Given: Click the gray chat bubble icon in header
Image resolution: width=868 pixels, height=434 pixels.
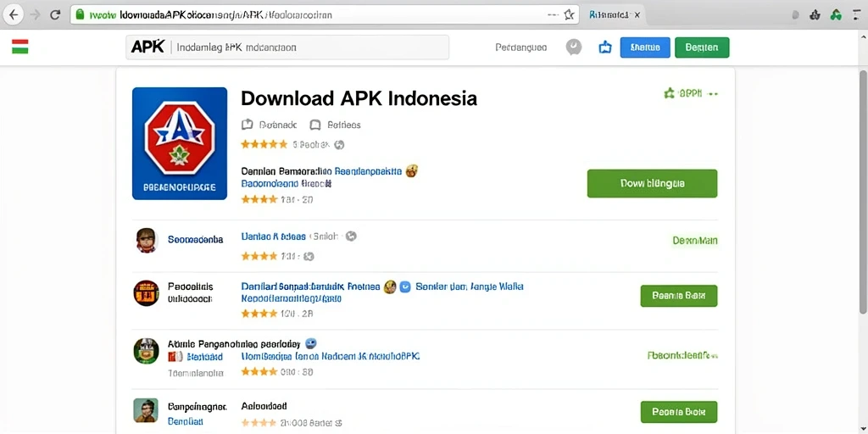Looking at the screenshot, I should [574, 47].
